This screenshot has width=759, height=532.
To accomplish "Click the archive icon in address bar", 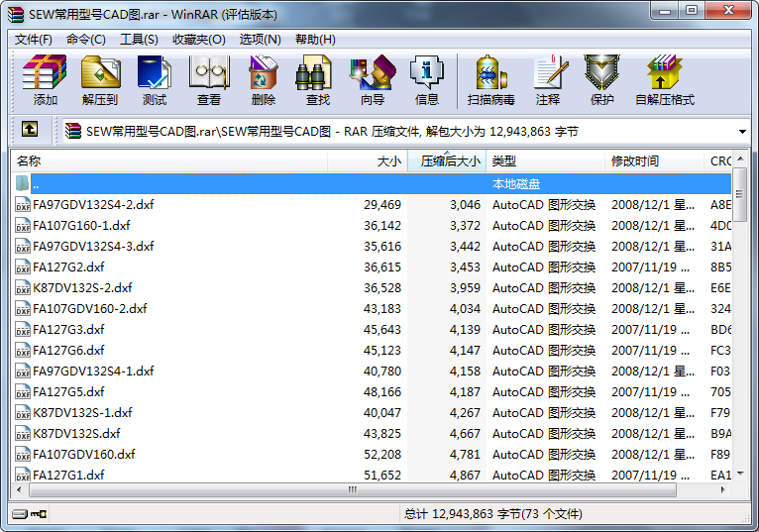I will (x=73, y=131).
